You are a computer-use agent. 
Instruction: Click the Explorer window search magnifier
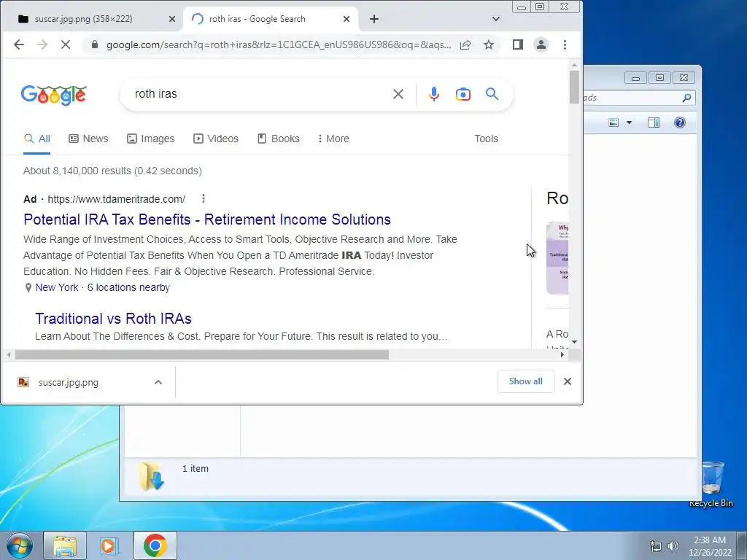click(x=686, y=98)
